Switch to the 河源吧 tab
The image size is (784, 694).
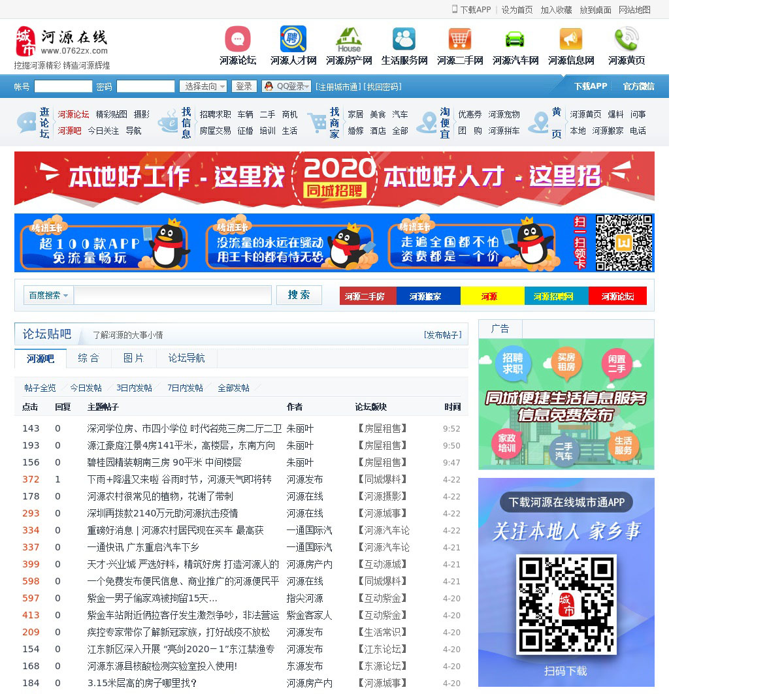pyautogui.click(x=41, y=359)
